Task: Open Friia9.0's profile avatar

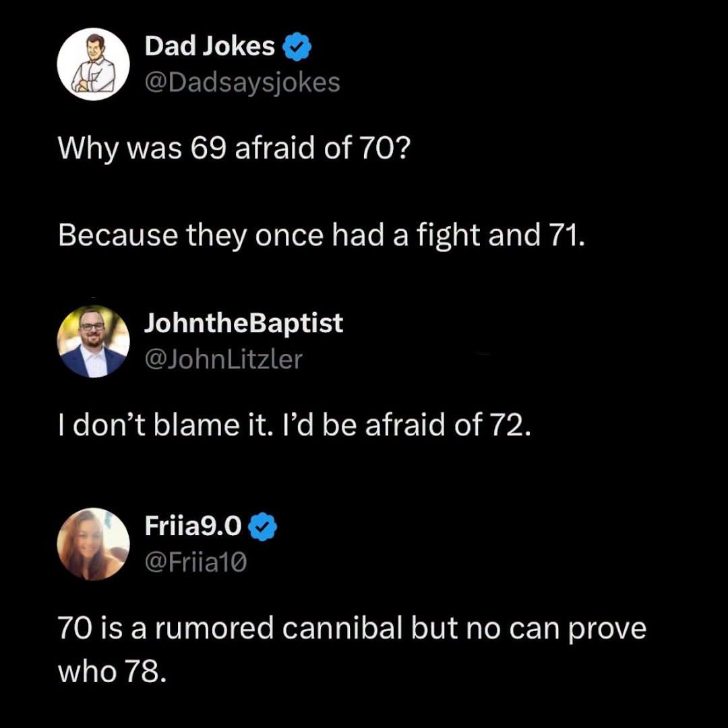Action: tap(93, 544)
